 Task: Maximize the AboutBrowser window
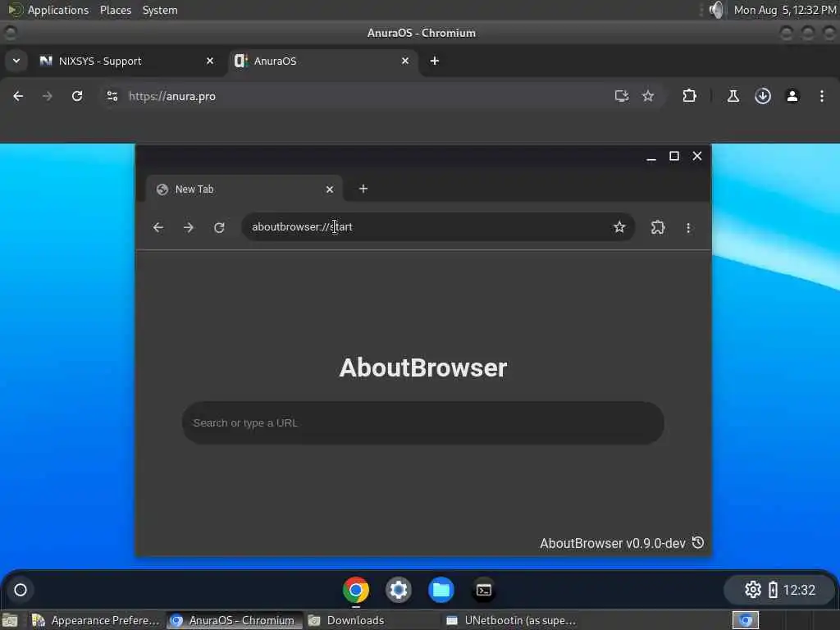click(674, 156)
